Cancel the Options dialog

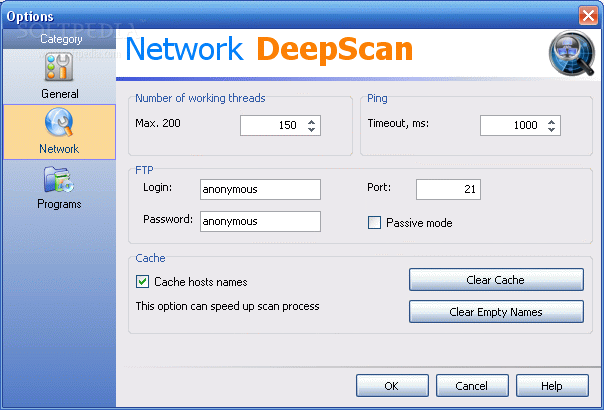click(x=472, y=386)
